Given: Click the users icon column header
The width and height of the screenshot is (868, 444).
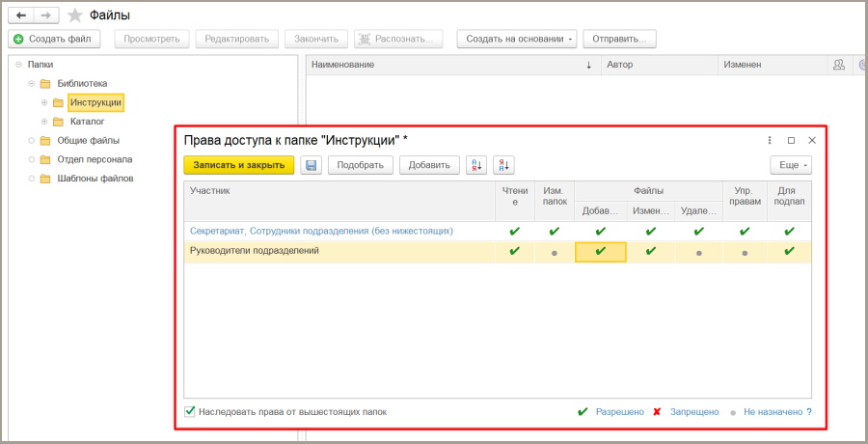Looking at the screenshot, I should [838, 65].
